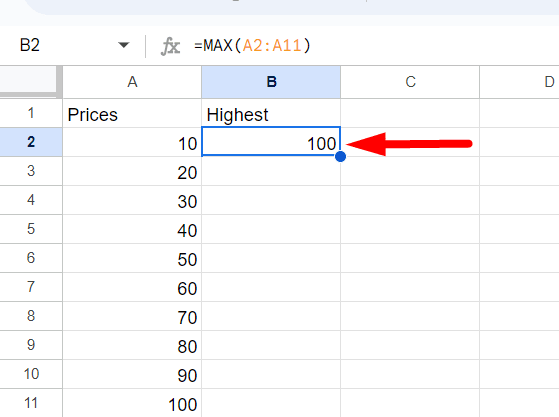Click the formula bar with =MAX(A2:A11)
Image resolution: width=559 pixels, height=417 pixels.
374,46
